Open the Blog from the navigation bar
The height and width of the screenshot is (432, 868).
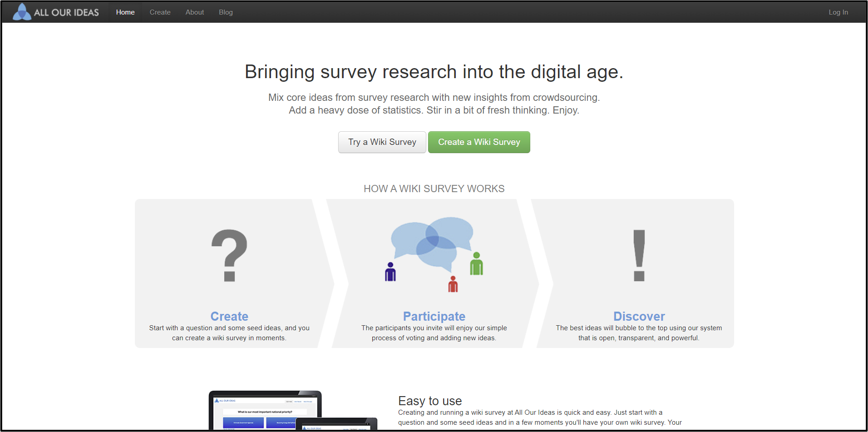(x=226, y=12)
